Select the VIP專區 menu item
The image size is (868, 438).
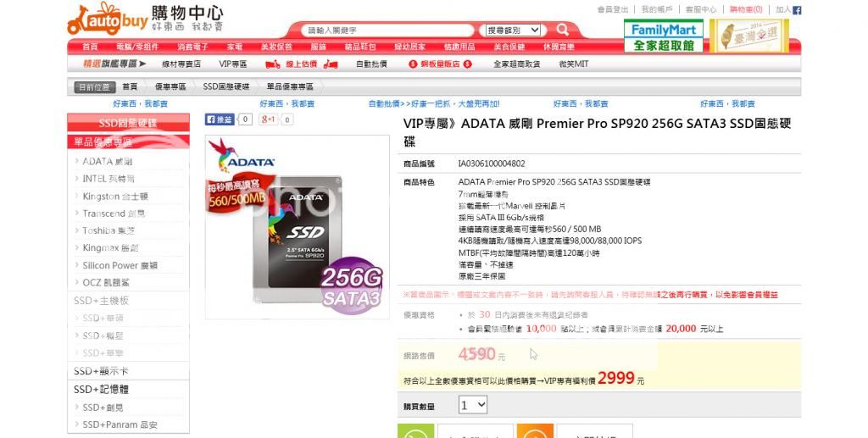[233, 64]
